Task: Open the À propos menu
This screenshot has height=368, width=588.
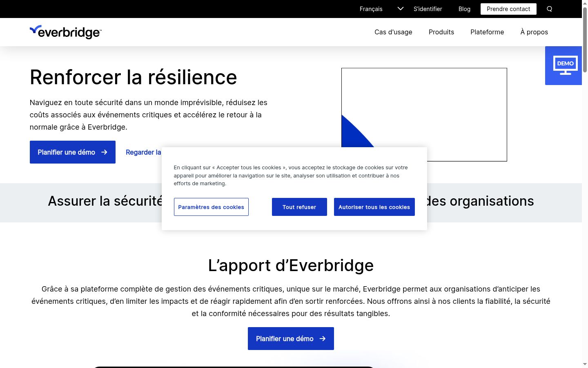Action: (x=534, y=32)
